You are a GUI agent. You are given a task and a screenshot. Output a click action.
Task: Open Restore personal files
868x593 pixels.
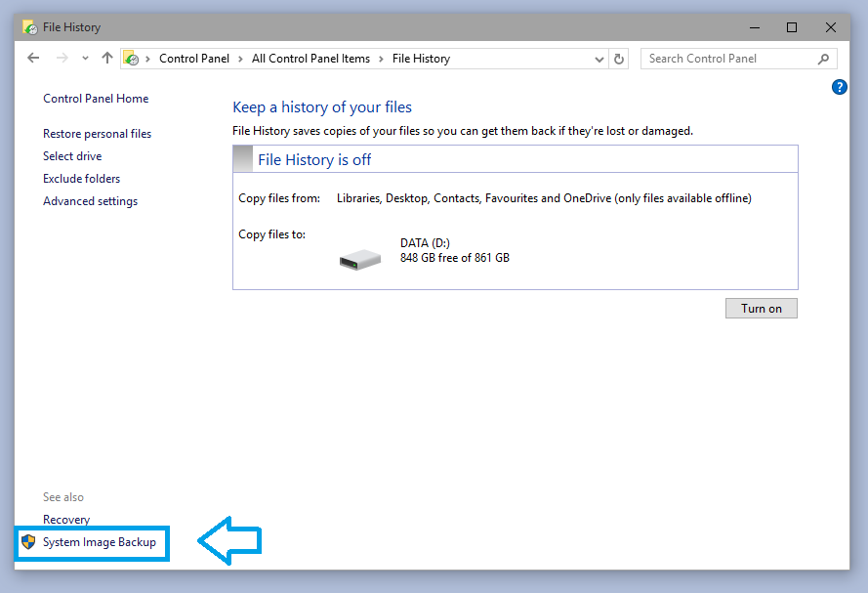pos(97,134)
